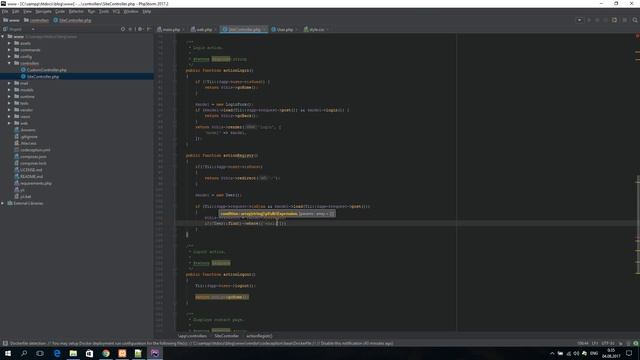Click the hide Project panel icon
Viewport: 640px width, 360px height.
[149, 29]
